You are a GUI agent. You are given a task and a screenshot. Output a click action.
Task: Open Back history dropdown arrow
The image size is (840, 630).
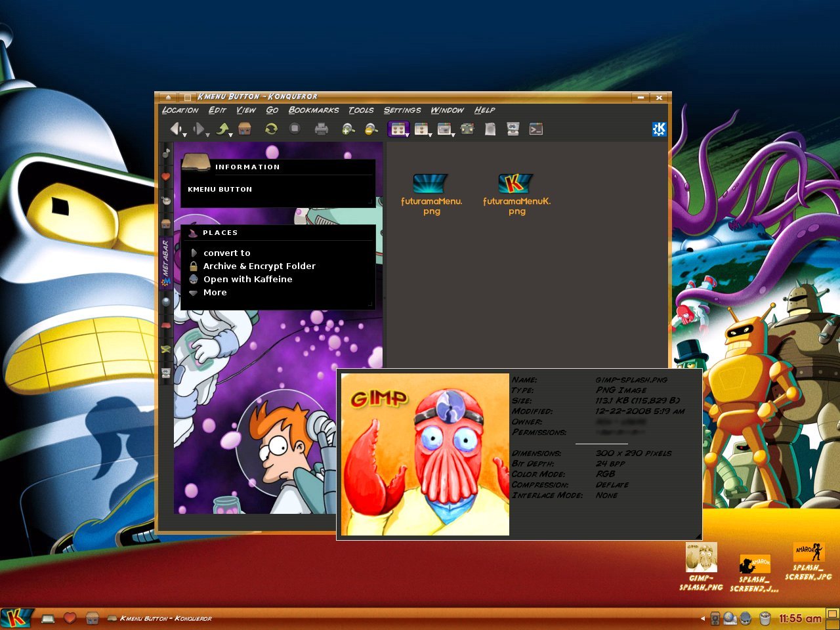click(x=184, y=135)
